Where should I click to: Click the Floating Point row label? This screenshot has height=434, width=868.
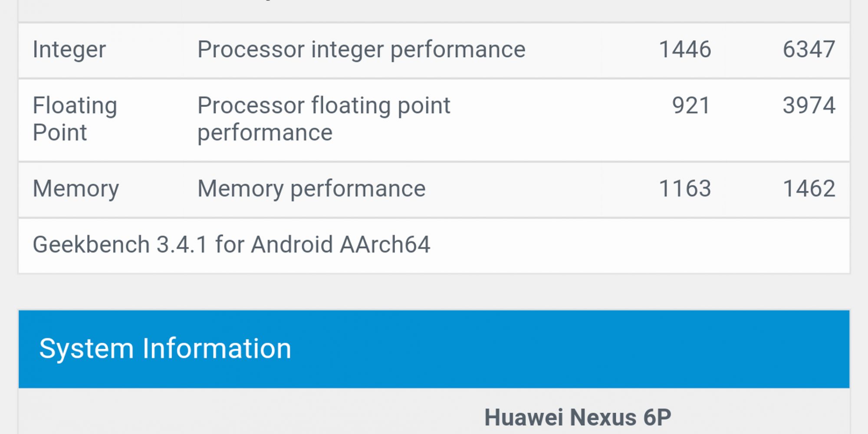point(75,119)
